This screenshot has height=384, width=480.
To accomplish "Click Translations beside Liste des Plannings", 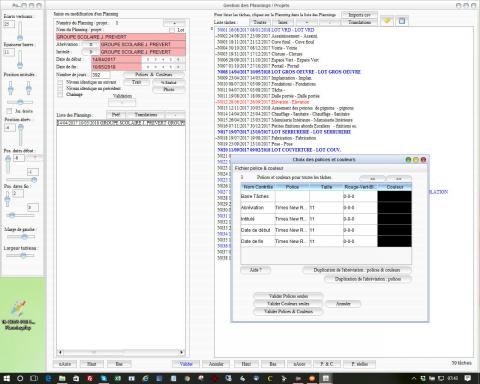I will (146, 115).
